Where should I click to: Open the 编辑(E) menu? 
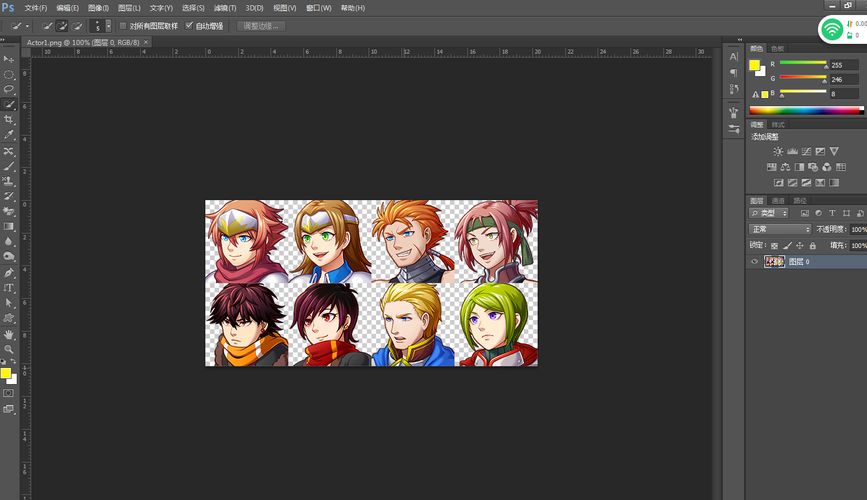click(67, 8)
